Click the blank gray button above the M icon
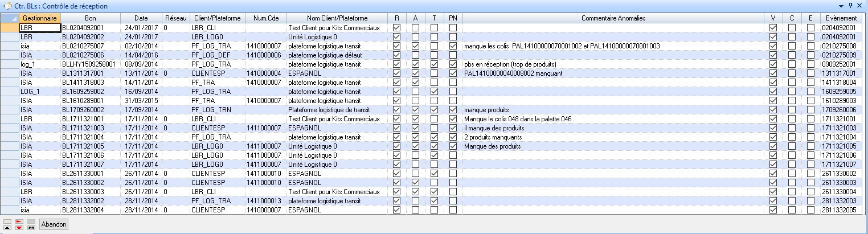 31,221
